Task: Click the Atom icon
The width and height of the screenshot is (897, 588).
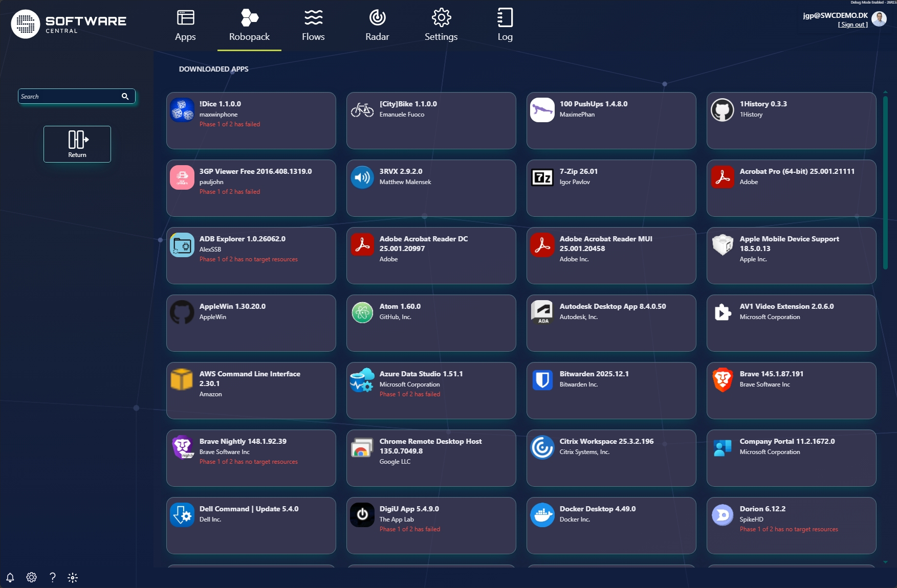Action: (x=362, y=312)
